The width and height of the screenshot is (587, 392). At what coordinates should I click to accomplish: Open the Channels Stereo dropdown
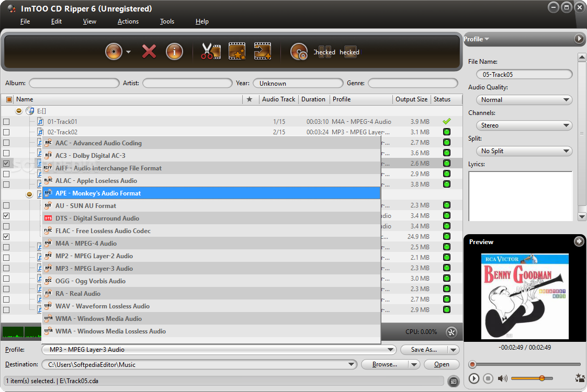click(x=524, y=125)
